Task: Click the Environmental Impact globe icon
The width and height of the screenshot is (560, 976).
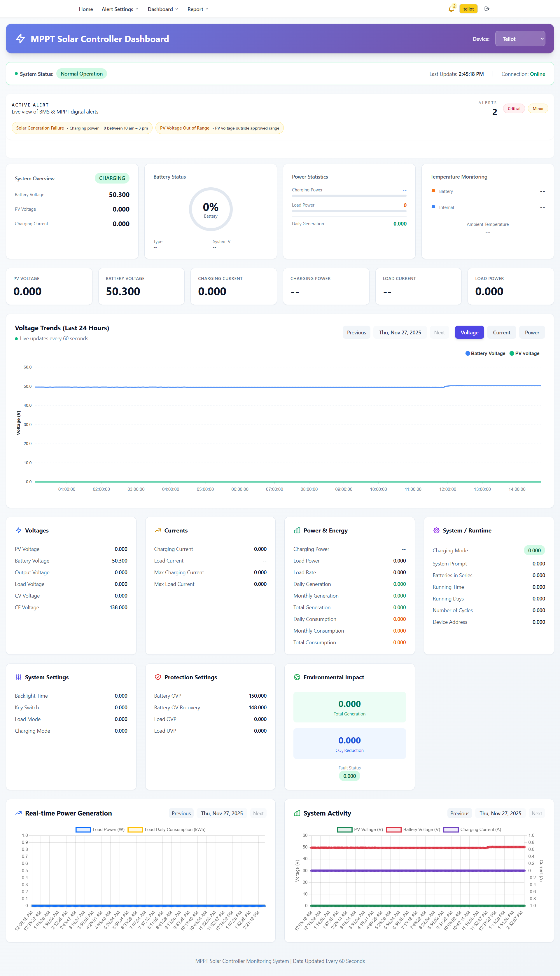Action: 297,677
